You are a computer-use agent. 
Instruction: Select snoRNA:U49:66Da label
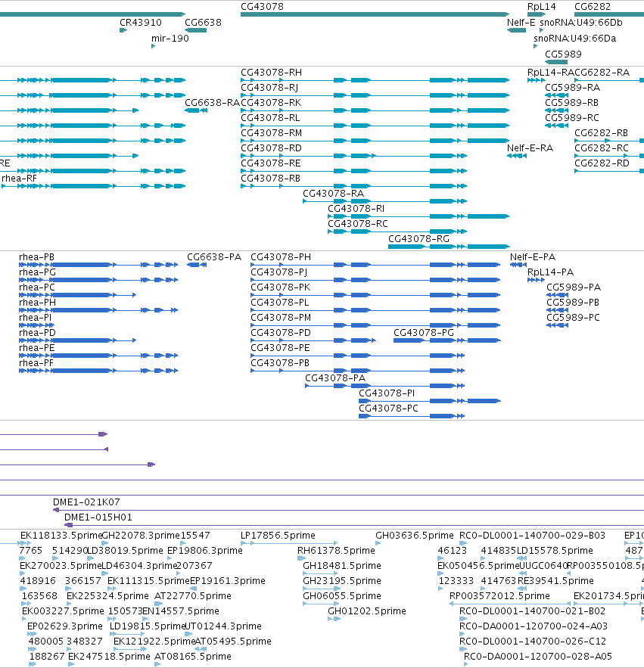(x=574, y=38)
